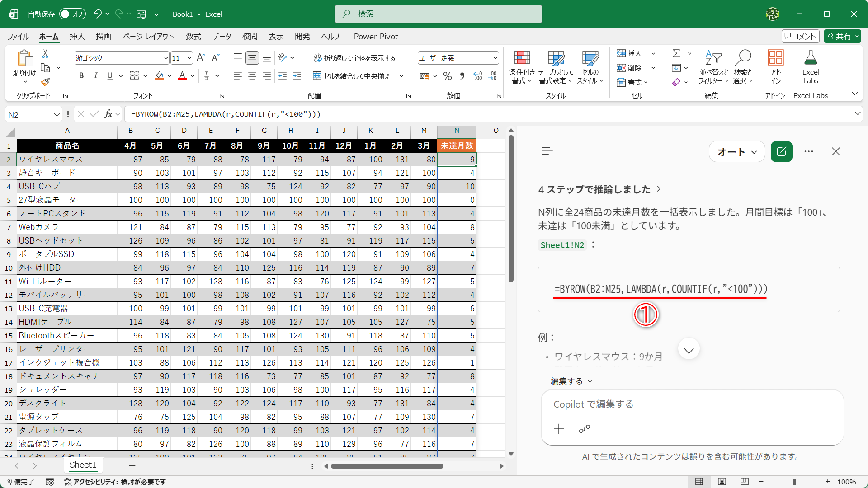Open the font size dropdown
This screenshot has width=868, height=488.
(189, 58)
